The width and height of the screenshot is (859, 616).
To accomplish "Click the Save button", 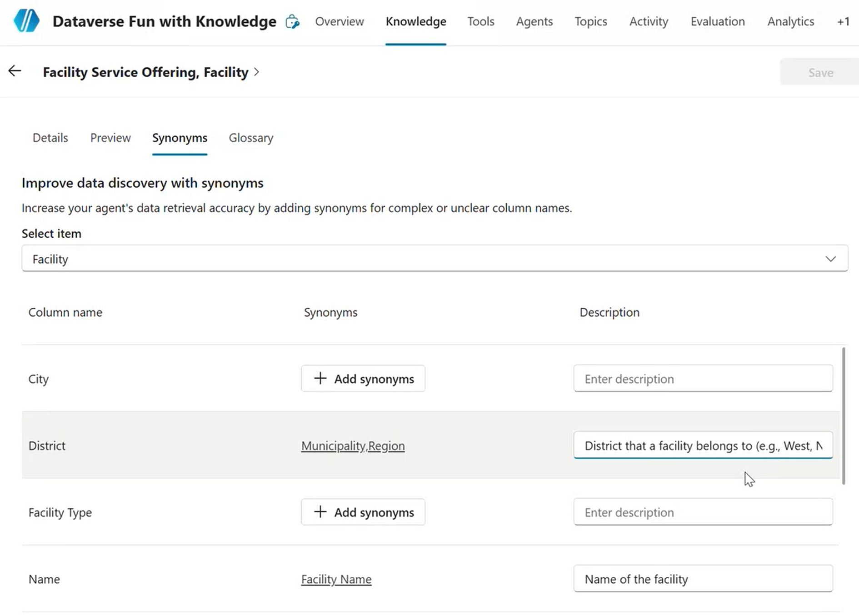I will pos(820,72).
